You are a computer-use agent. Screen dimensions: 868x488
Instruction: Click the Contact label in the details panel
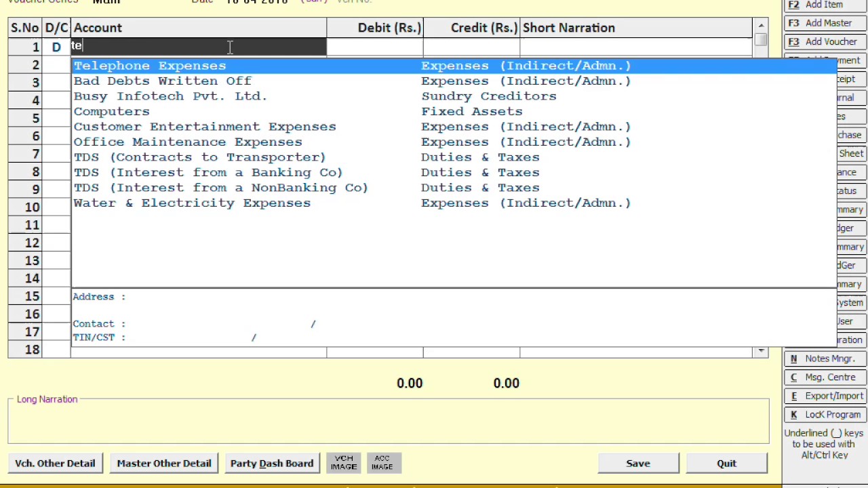pos(99,324)
